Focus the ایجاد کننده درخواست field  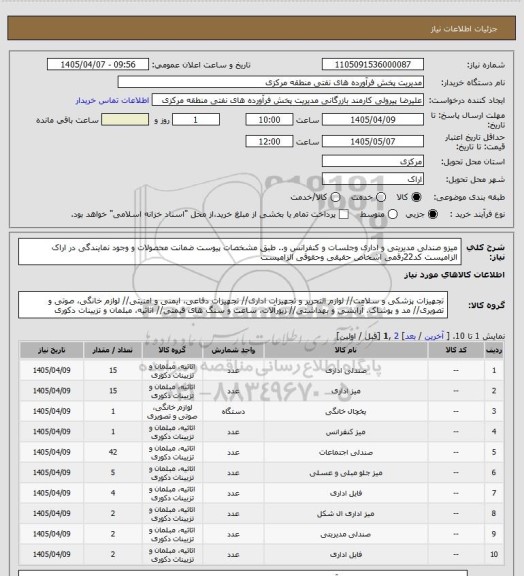click(x=288, y=100)
